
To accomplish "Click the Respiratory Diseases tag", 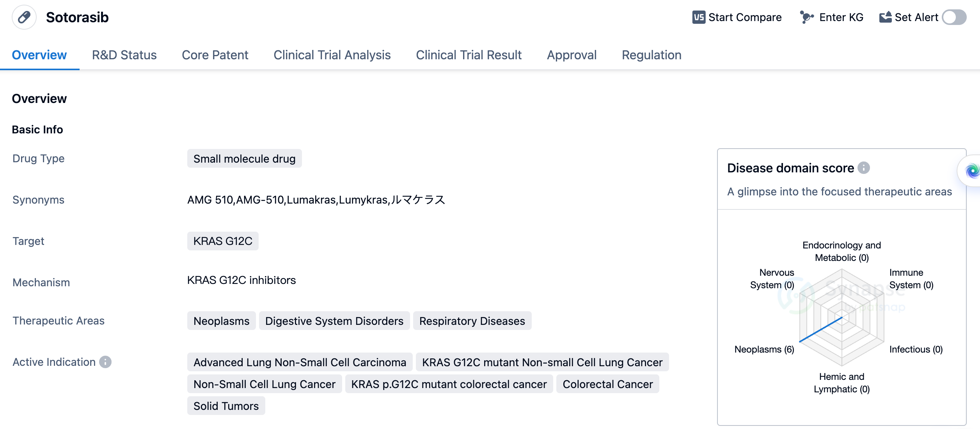I will 472,321.
